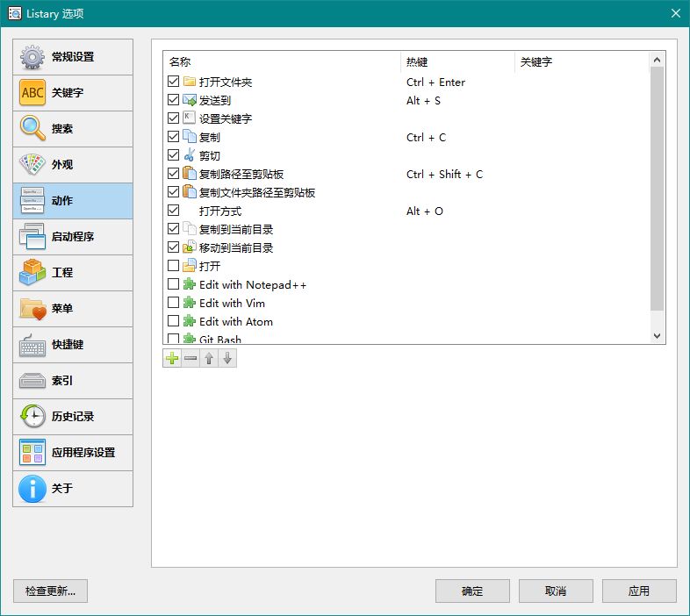Viewport: 690px width, 616px height.
Task: Open the 启动程序 windows icon
Action: 32,237
